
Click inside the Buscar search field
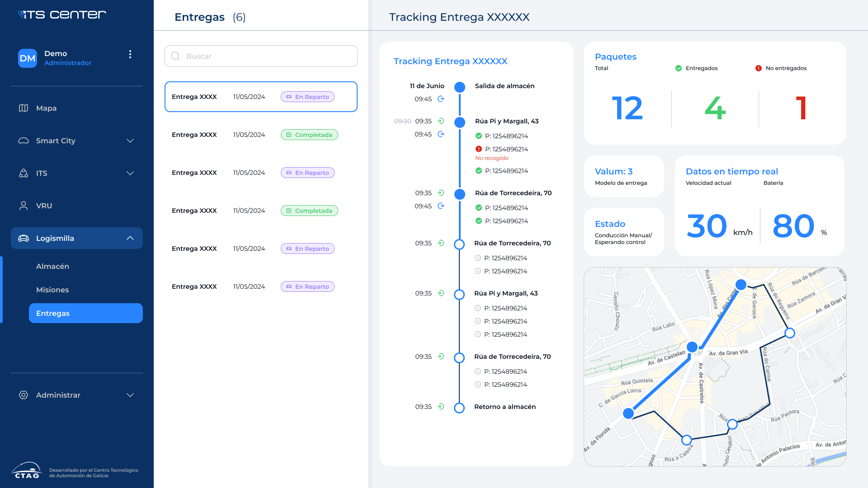[267, 56]
